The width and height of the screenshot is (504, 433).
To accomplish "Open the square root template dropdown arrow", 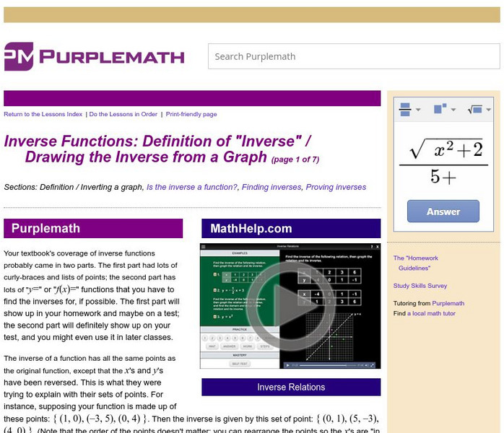I will [488, 110].
